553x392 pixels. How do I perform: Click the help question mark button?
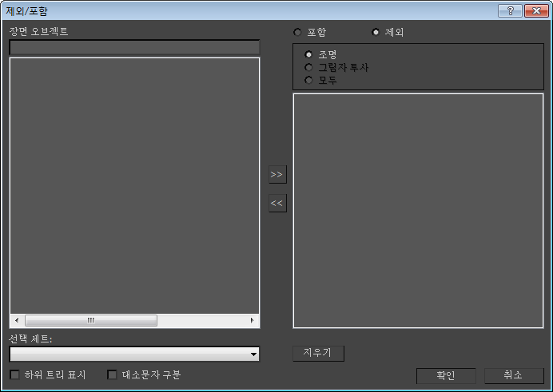(510, 11)
